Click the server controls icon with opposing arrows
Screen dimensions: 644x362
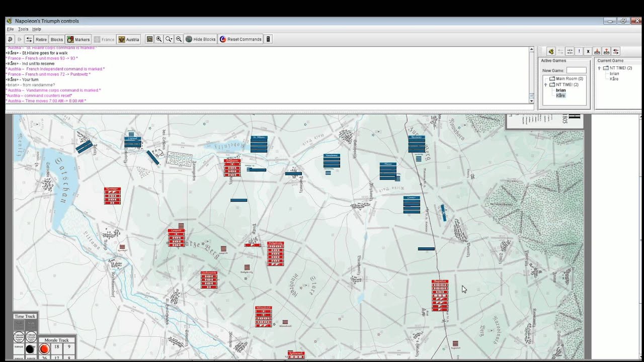pyautogui.click(x=570, y=51)
